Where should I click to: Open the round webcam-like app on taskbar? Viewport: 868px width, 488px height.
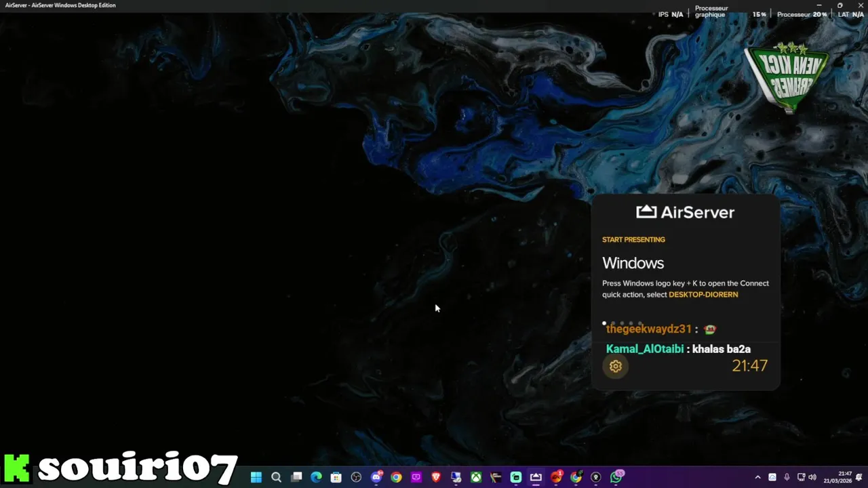[x=596, y=478]
